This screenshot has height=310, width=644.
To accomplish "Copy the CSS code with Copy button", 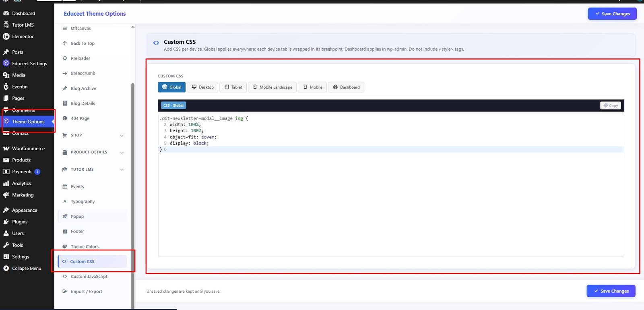I will (611, 105).
